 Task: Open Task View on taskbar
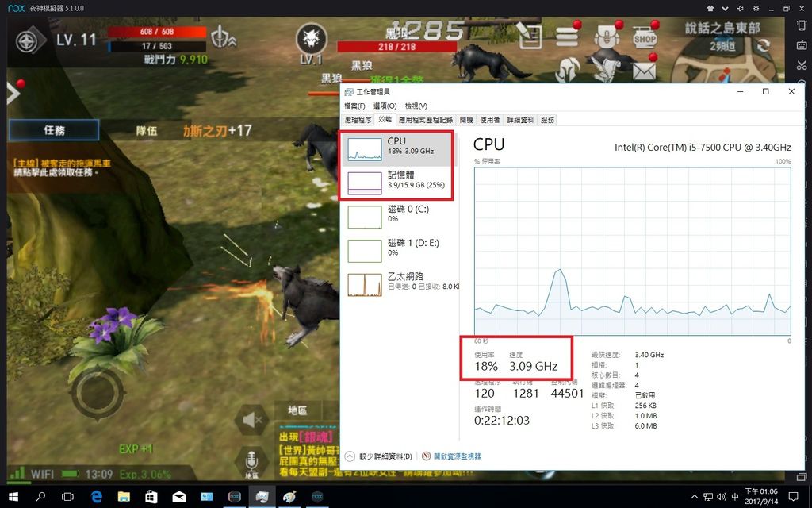[x=67, y=497]
